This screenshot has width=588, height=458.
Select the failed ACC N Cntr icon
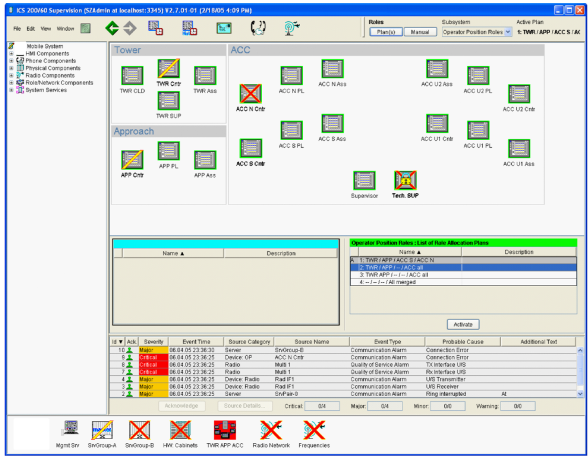pos(250,94)
